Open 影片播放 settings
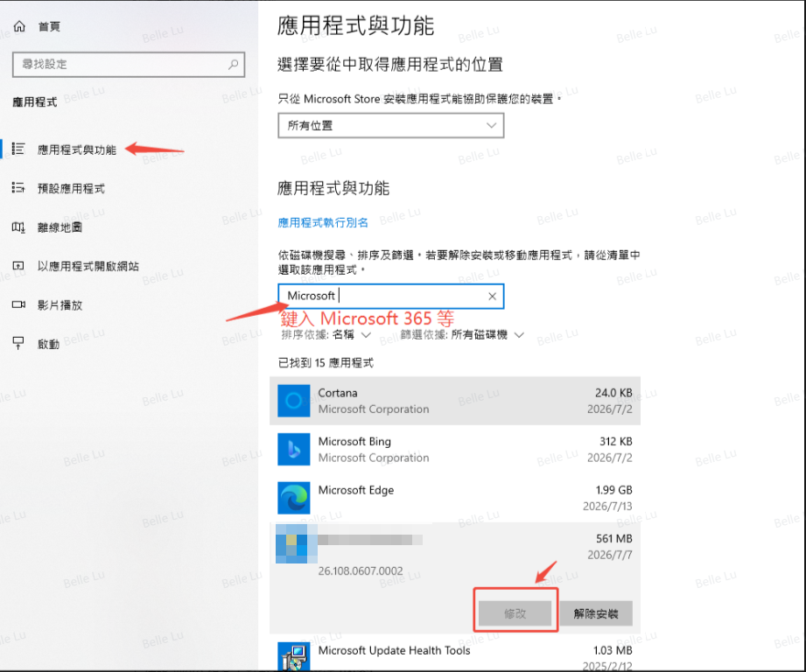This screenshot has width=806, height=672. [x=60, y=305]
